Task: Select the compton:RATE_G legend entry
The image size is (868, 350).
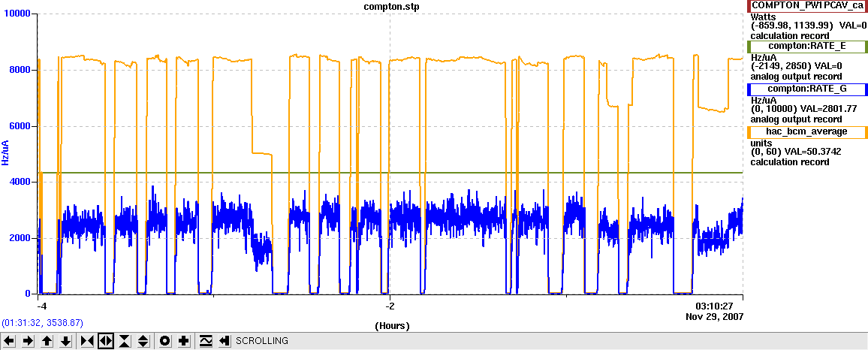Action: coord(807,89)
